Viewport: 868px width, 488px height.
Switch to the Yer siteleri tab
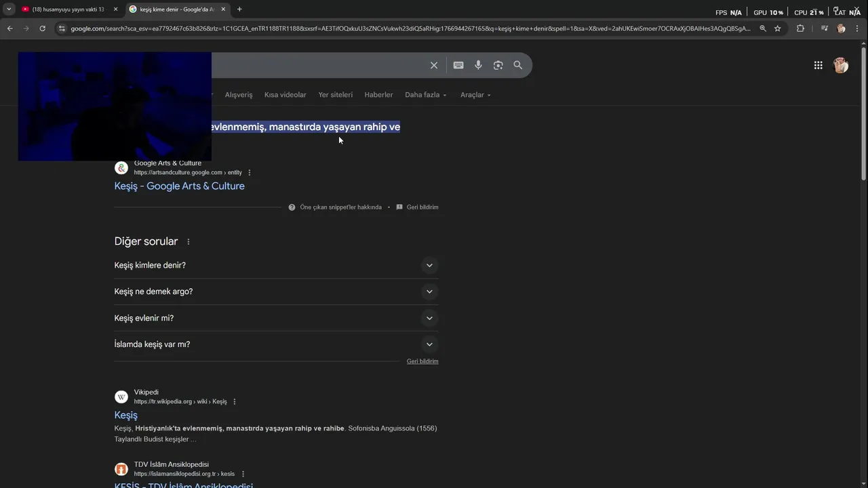(336, 95)
